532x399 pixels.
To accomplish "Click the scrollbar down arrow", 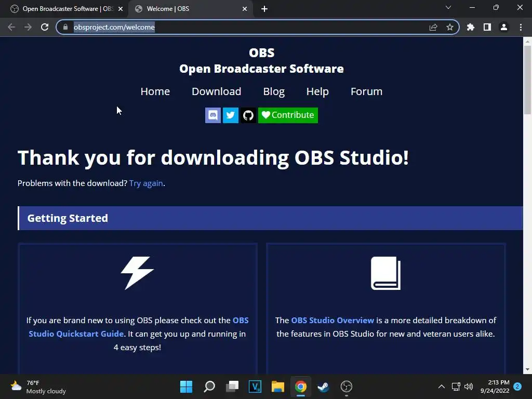I will click(527, 369).
